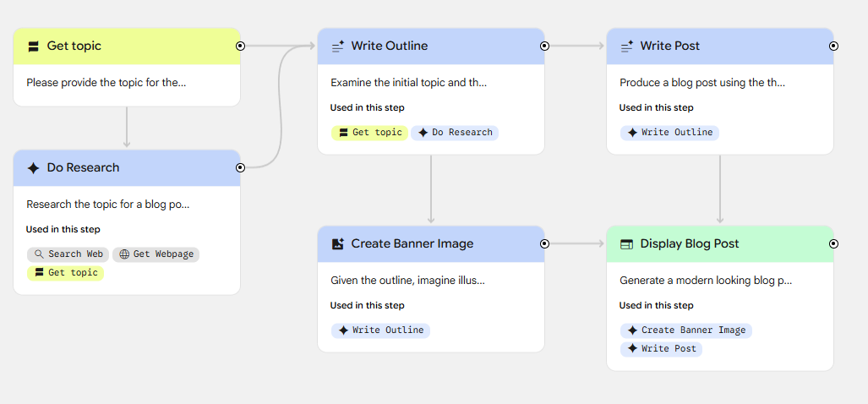The width and height of the screenshot is (868, 404).
Task: Select the Do Research chip in Write Outline
Action: click(455, 133)
